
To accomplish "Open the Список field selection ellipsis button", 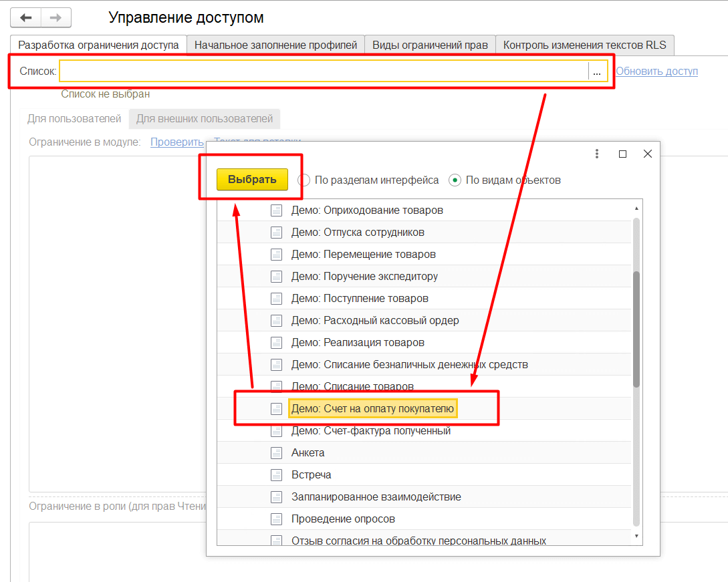I will pos(597,71).
